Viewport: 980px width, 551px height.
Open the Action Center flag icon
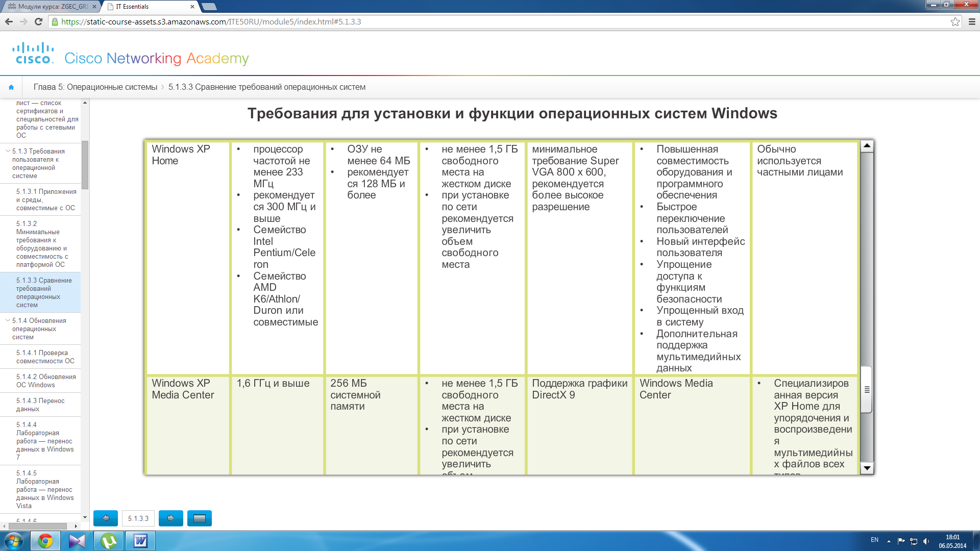pos(901,541)
